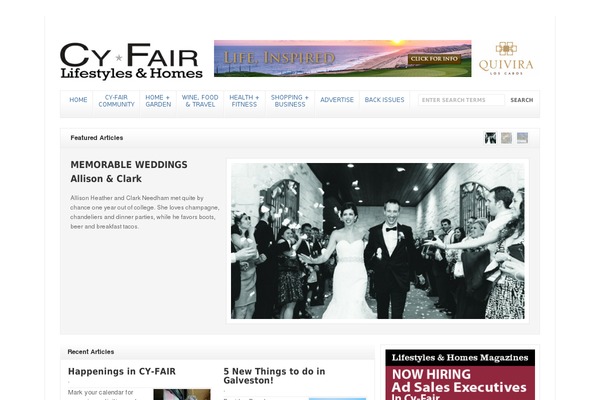Open the Memorable Weddings article heading
This screenshot has height=400, width=600.
point(129,165)
